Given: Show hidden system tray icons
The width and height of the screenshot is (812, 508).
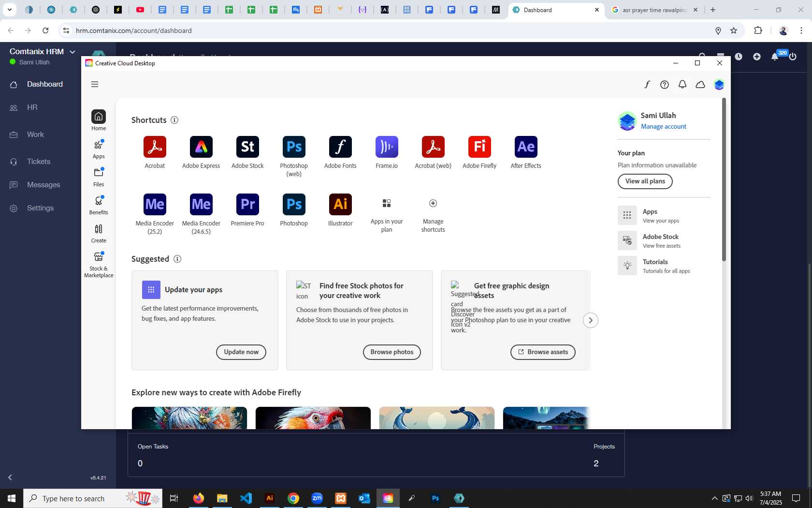Looking at the screenshot, I should tap(714, 498).
